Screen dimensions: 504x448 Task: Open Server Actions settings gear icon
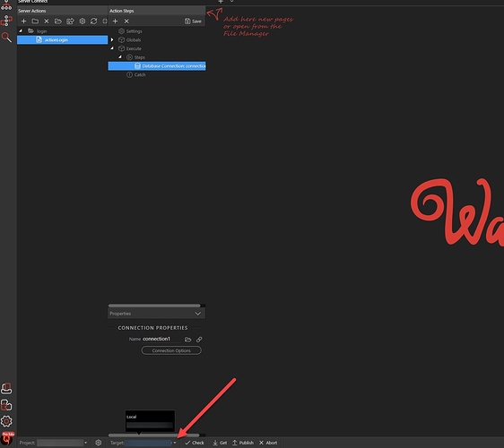[83, 22]
